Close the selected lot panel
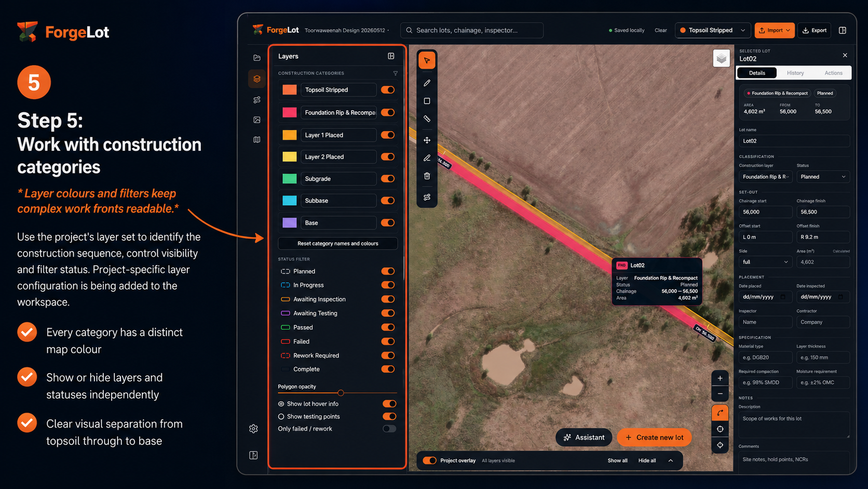The width and height of the screenshot is (868, 489). coord(845,55)
